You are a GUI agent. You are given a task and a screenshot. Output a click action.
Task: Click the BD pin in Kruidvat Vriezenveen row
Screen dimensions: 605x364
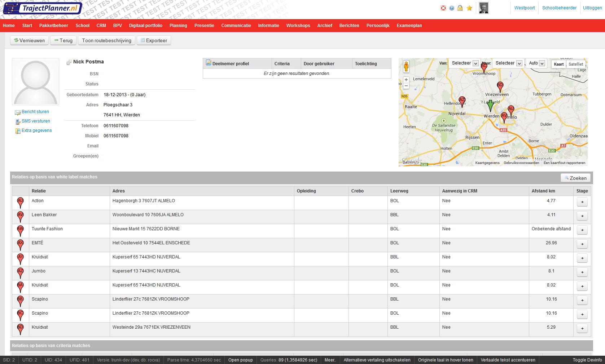(20, 329)
